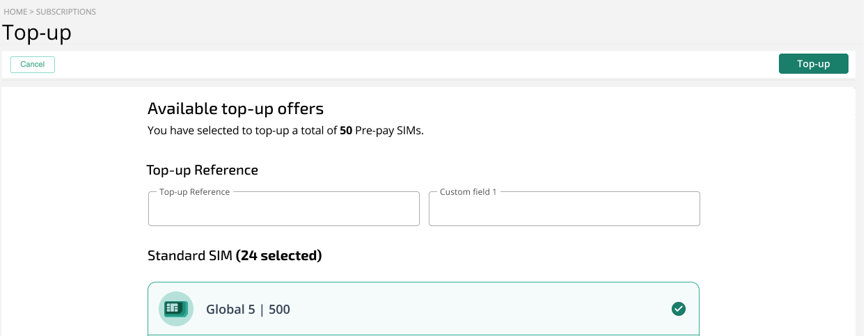Click the bold 50 SIM count

tap(346, 130)
